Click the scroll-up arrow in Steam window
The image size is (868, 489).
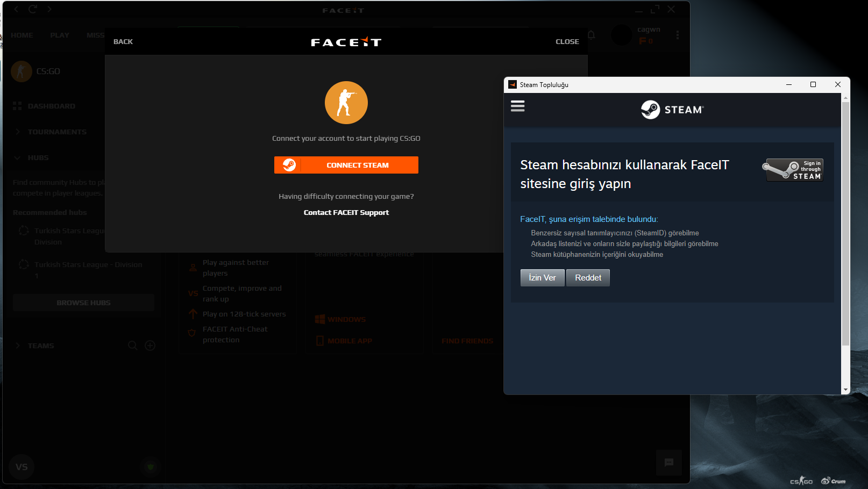coord(845,98)
